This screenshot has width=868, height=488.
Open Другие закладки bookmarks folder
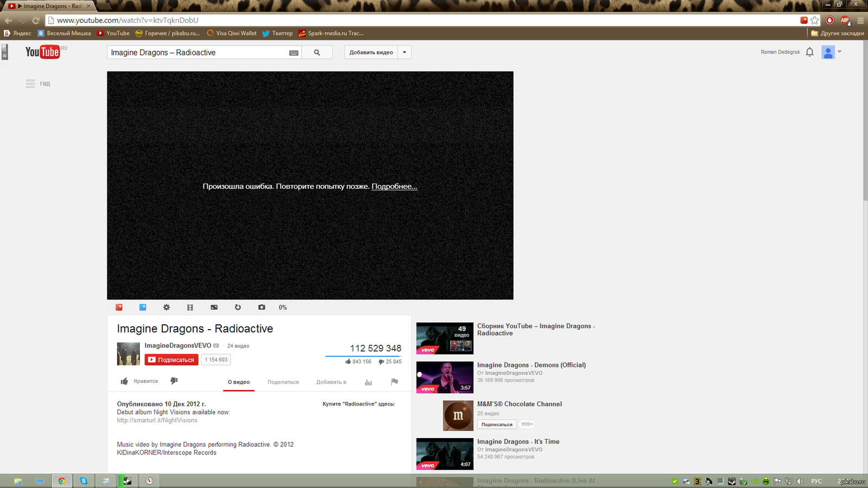[x=838, y=33]
